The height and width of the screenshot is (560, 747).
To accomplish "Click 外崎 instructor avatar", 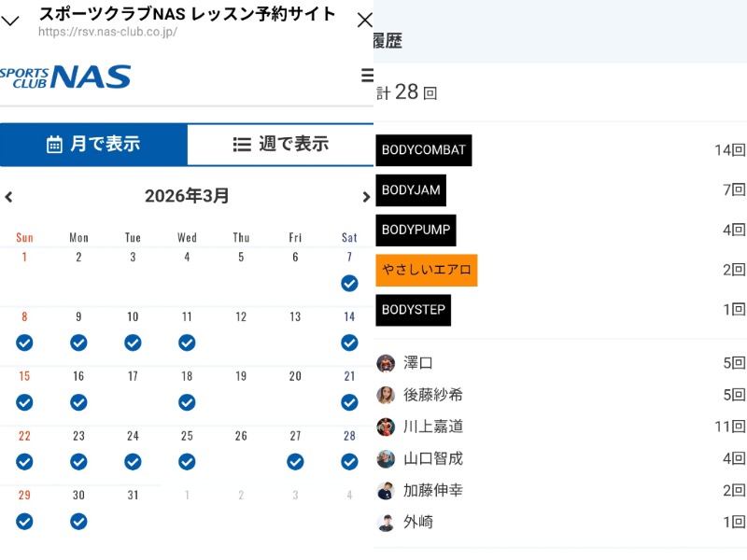I will pos(386,522).
